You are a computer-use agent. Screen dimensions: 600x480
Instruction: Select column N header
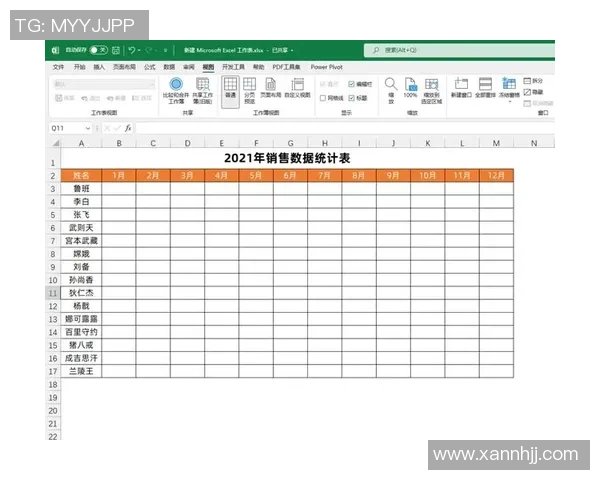[534, 143]
